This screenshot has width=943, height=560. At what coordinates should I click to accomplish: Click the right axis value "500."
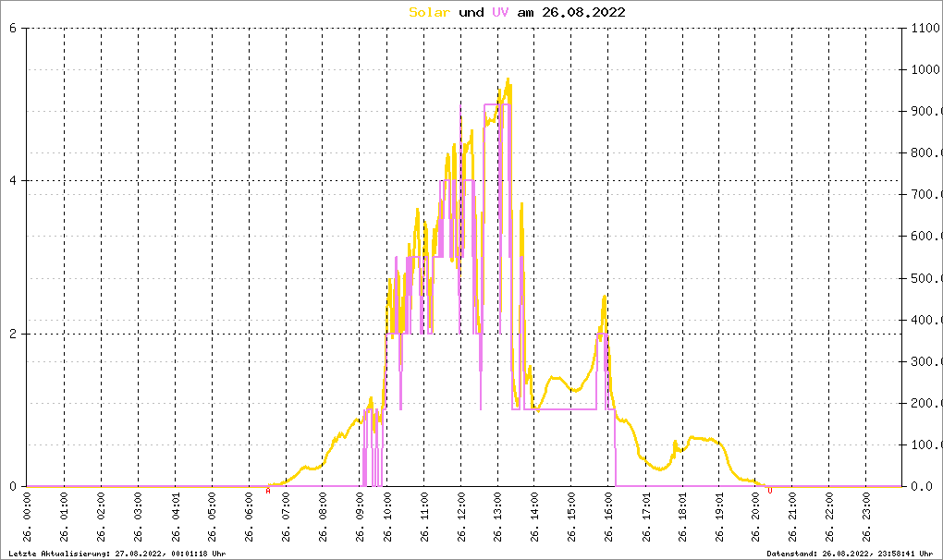click(925, 278)
